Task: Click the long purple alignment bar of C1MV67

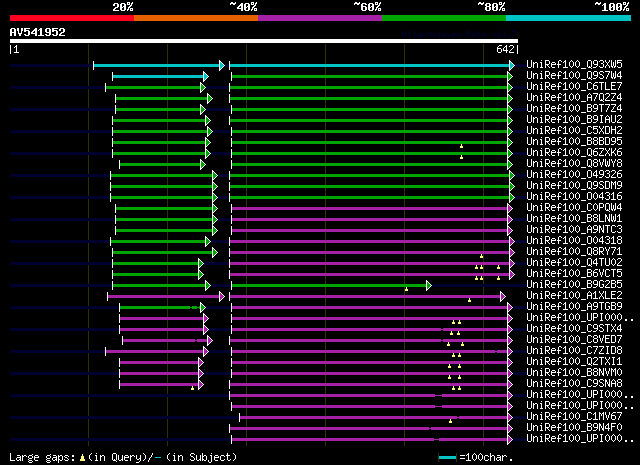Action: 376,417
